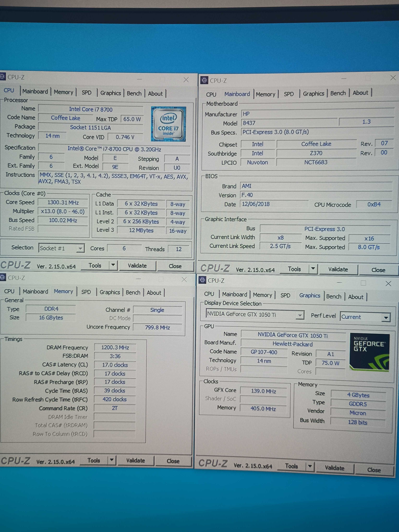
Task: Open Tools dropdown arrow in top-right Mainboard window
Action: (x=313, y=269)
